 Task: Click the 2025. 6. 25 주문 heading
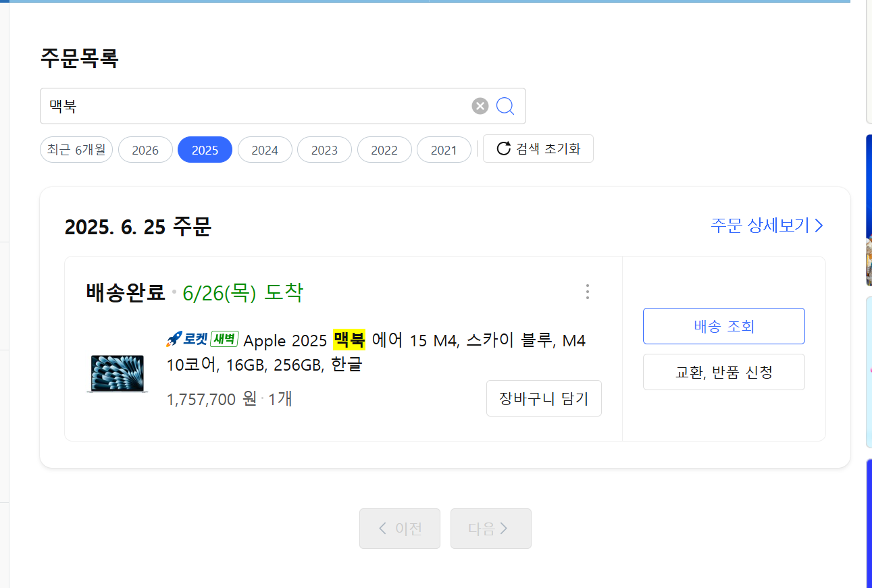click(x=138, y=227)
